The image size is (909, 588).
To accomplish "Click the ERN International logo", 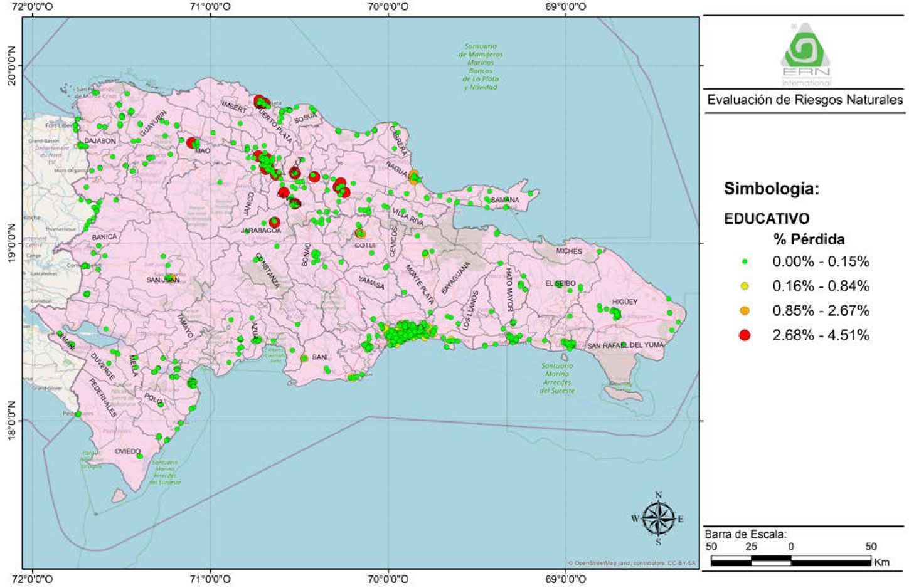I will [805, 56].
